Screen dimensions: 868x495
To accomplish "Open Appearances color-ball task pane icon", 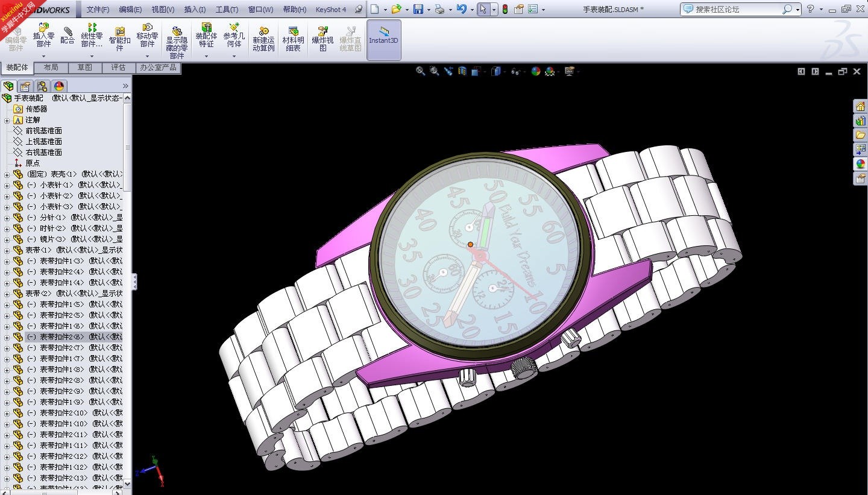I will (x=860, y=164).
